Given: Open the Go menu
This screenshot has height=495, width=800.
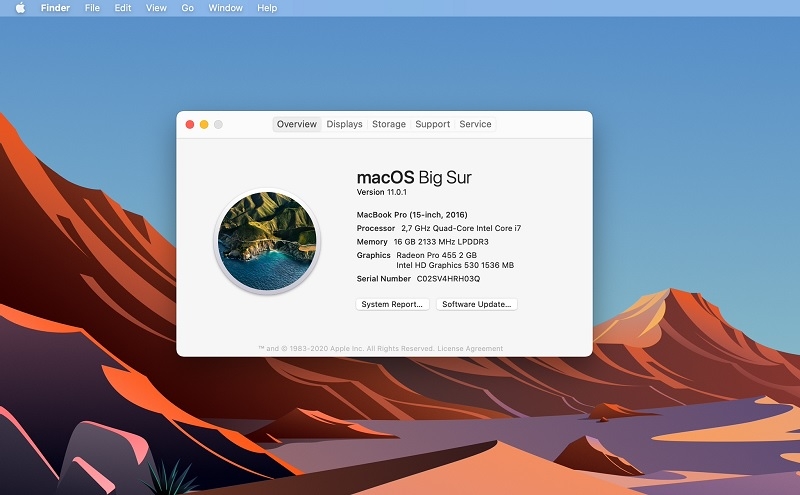Looking at the screenshot, I should tap(187, 8).
